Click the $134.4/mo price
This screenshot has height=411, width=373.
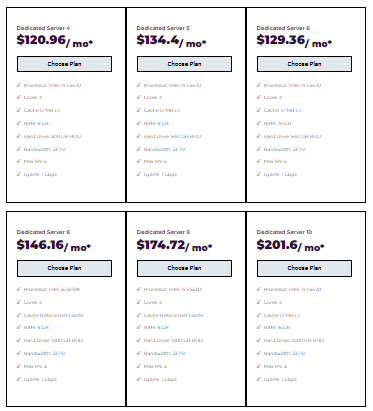pyautogui.click(x=171, y=41)
